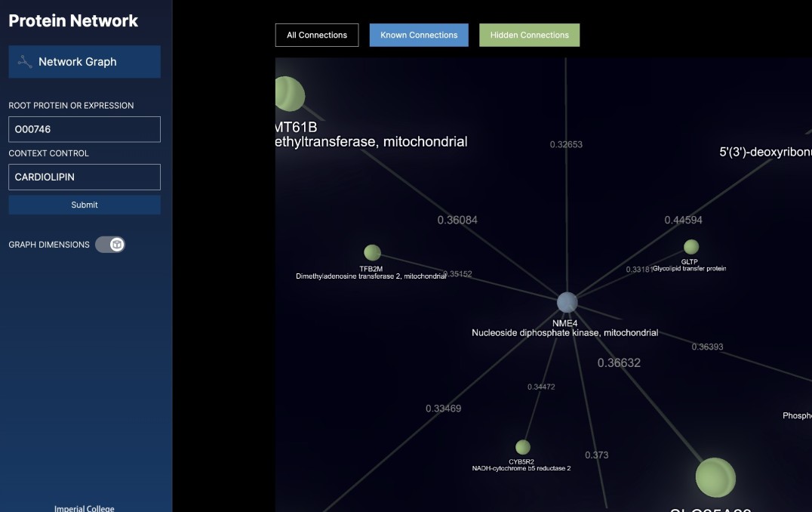Click the 0.36632 edge weight label
812x512 pixels.
point(619,362)
